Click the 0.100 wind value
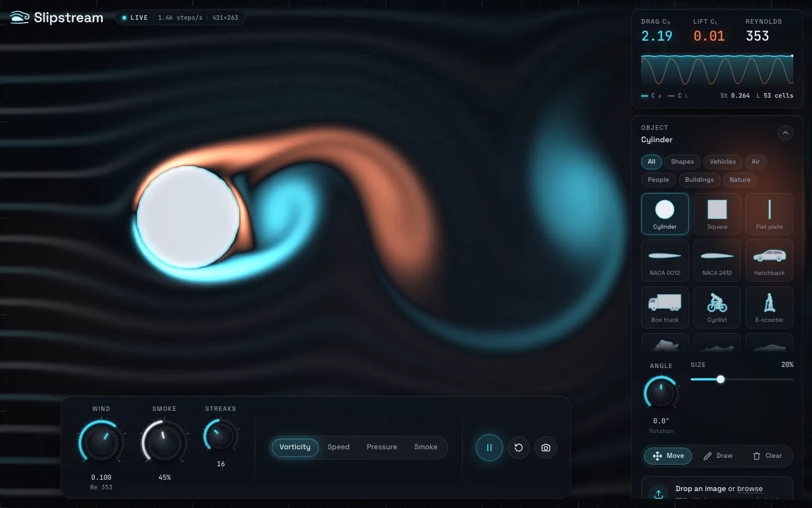 tap(101, 478)
